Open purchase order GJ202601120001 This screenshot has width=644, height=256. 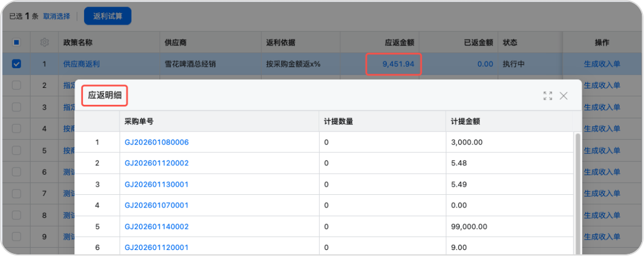coord(157,247)
